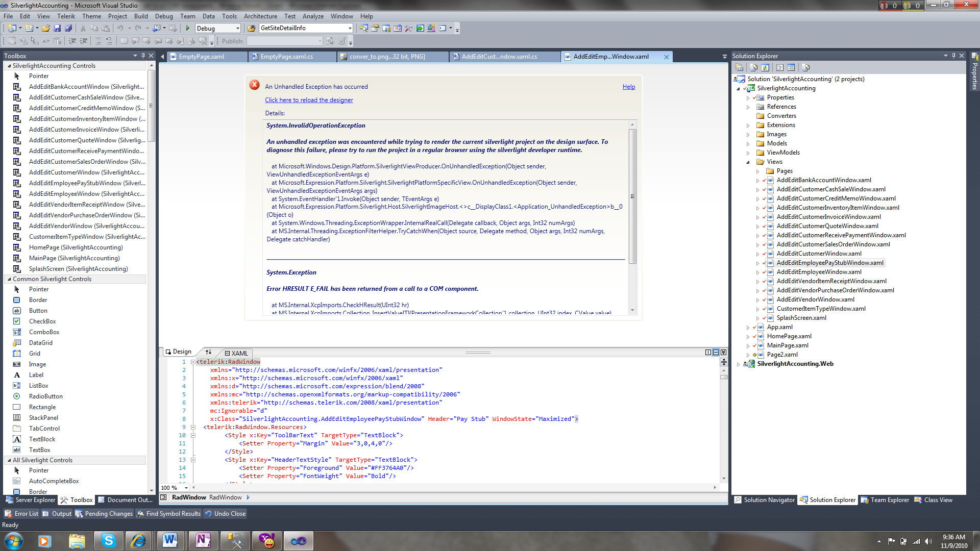Switch to vertical split view
The width and height of the screenshot is (980, 551).
[x=708, y=352]
